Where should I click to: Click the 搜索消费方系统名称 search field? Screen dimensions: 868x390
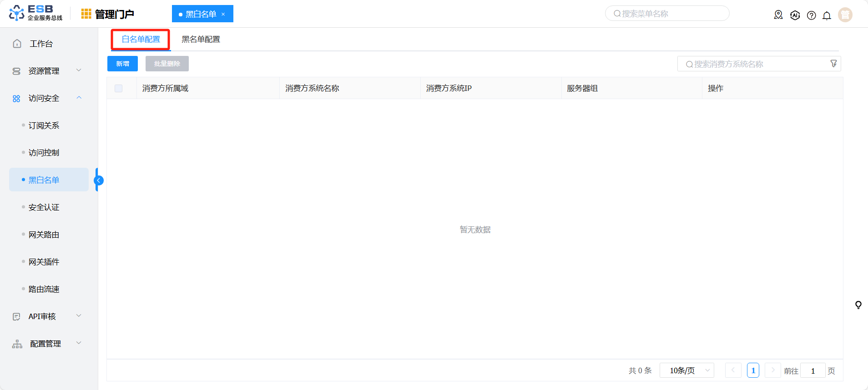pos(755,64)
